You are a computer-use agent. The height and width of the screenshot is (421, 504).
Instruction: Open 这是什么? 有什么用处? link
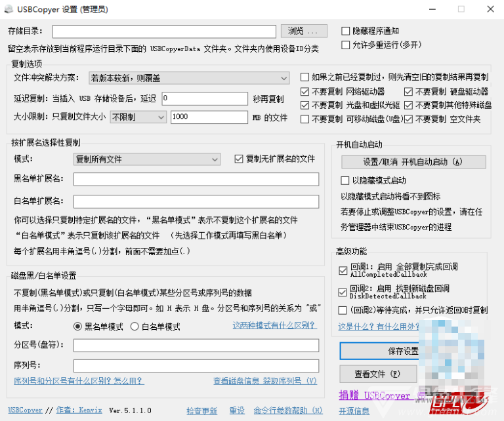(379, 327)
